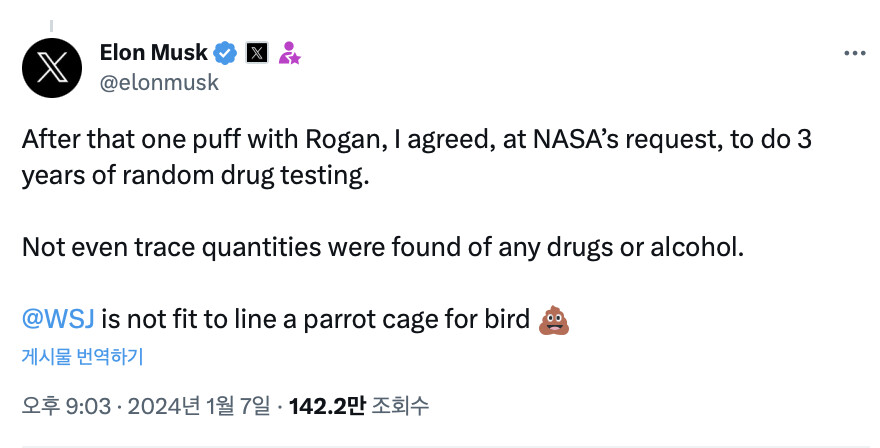Click 게시물 번역하기 to translate the post
The width and height of the screenshot is (880, 448).
tap(82, 356)
